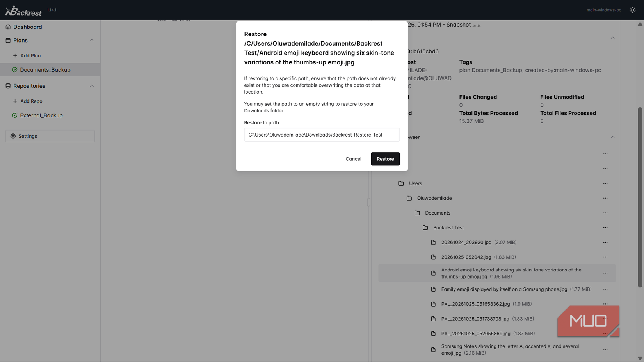Click file icon for 20261025_052042.jpg

(433, 257)
